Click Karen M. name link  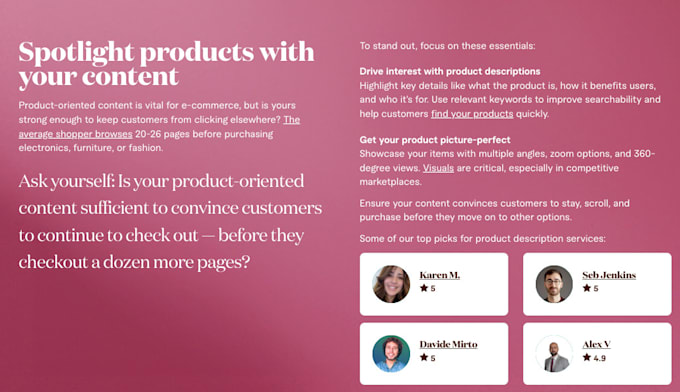coord(439,275)
